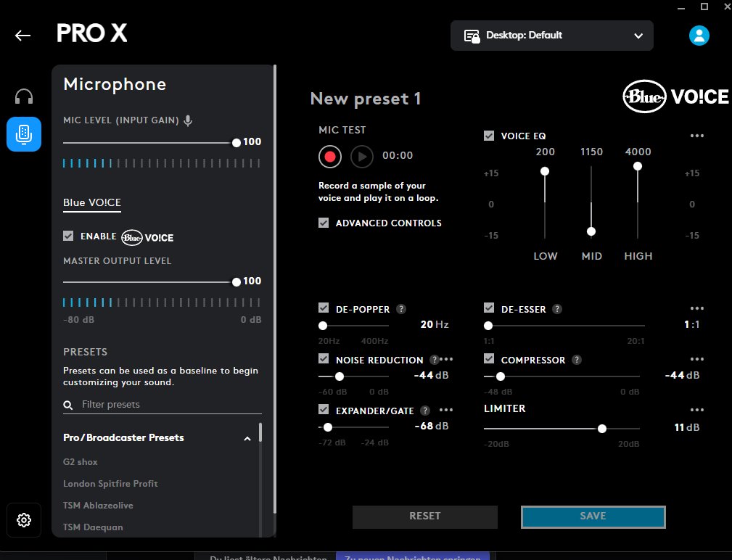Open the NOISE REDUCTION three-dot options
Viewport: 732px width, 560px height.
pyautogui.click(x=446, y=359)
